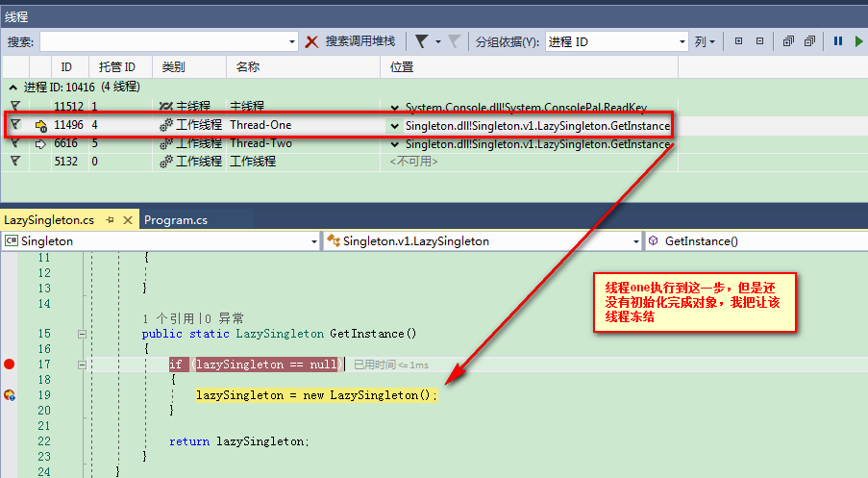Click the 'return lazySingleton;' code line

tap(239, 441)
